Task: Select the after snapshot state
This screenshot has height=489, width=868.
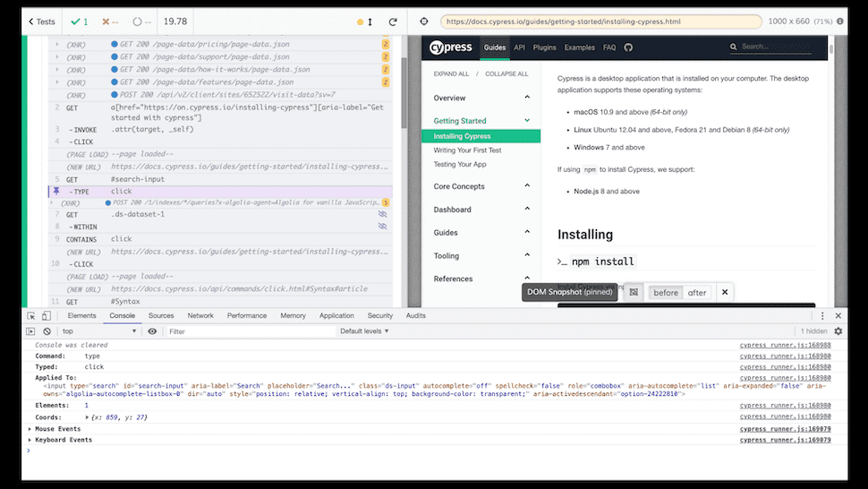Action: click(x=697, y=293)
